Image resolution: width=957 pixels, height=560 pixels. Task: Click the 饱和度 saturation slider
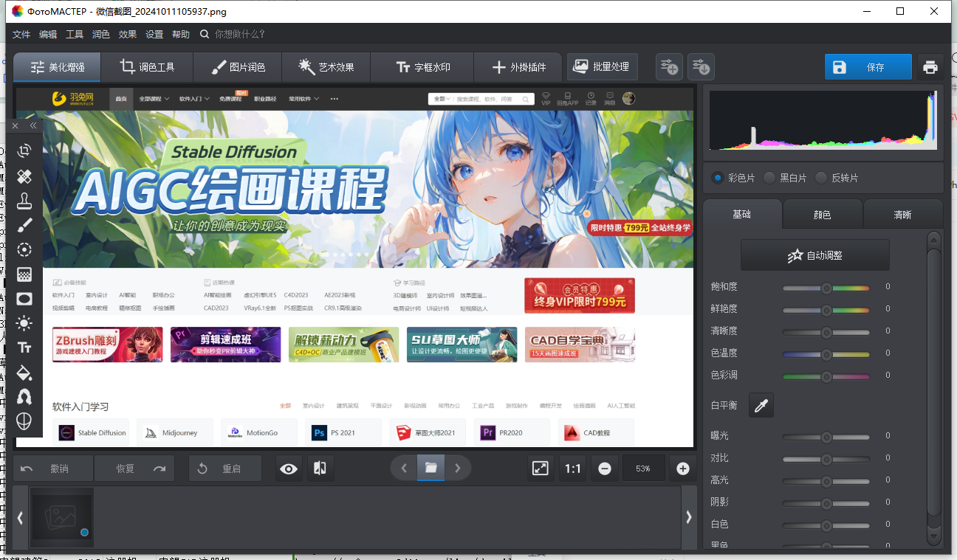tap(826, 288)
